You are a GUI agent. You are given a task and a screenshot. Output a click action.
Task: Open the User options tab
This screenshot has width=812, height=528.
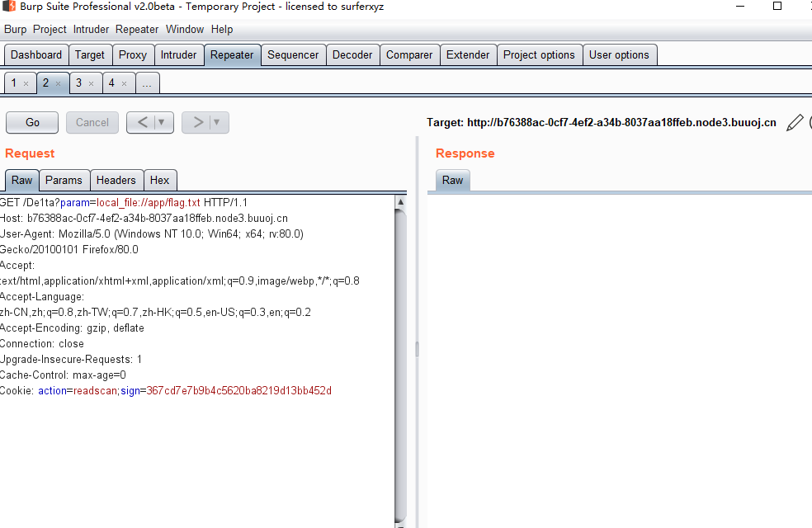619,55
